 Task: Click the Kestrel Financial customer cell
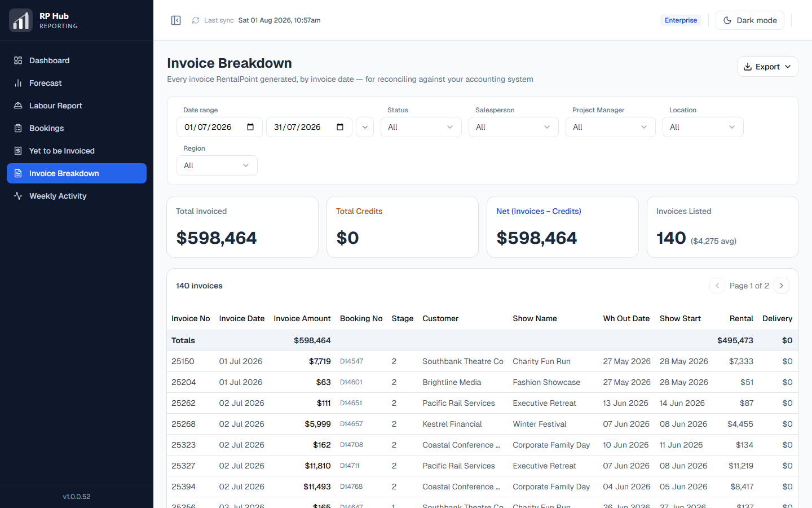tap(452, 424)
